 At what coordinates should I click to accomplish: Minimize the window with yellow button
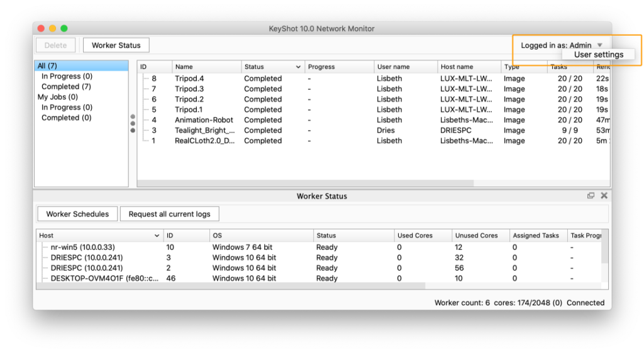coord(52,28)
